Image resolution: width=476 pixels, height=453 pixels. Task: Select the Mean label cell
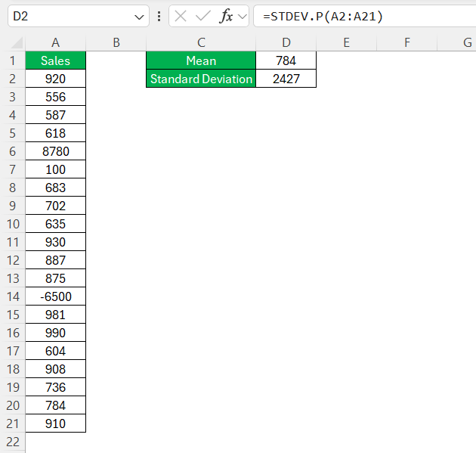(x=201, y=61)
